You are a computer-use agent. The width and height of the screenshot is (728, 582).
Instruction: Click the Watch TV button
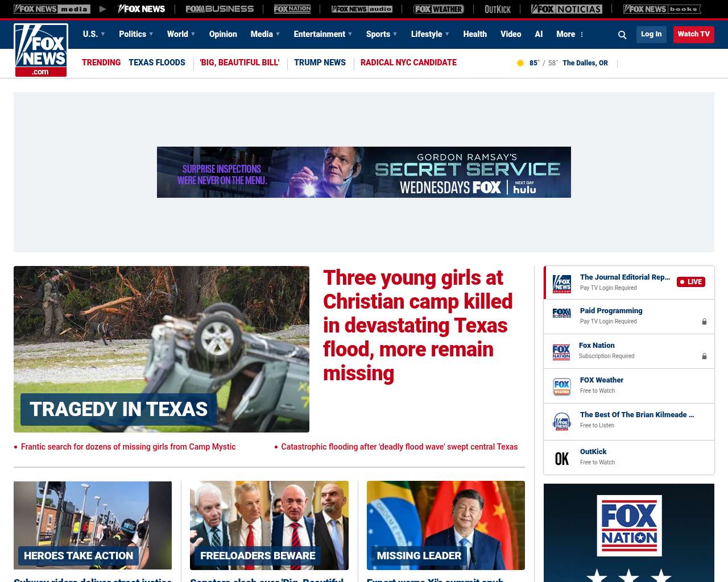694,34
